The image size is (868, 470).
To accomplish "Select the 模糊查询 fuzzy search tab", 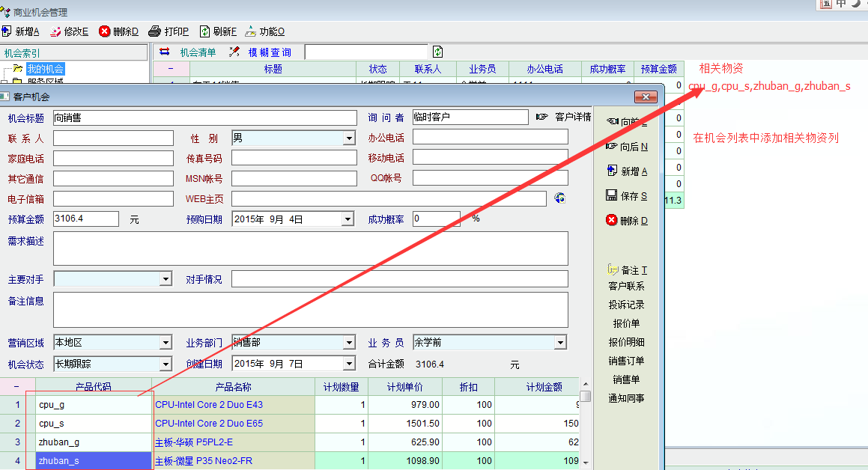I will [x=261, y=52].
